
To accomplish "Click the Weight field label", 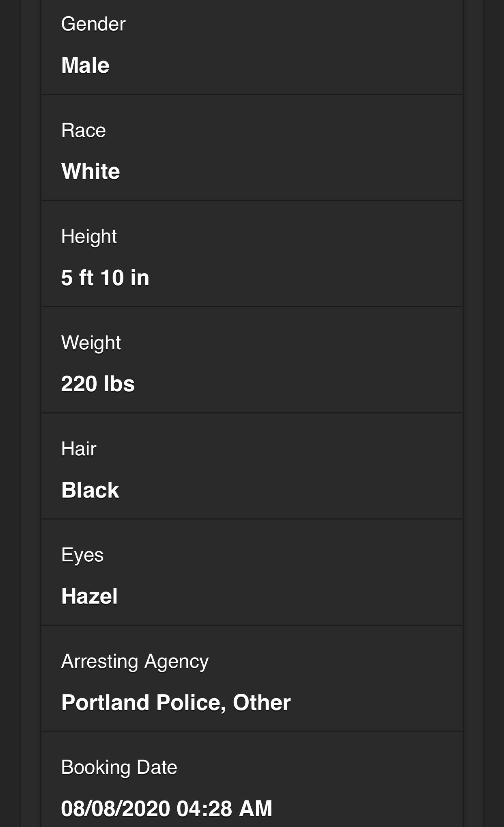I will (91, 343).
